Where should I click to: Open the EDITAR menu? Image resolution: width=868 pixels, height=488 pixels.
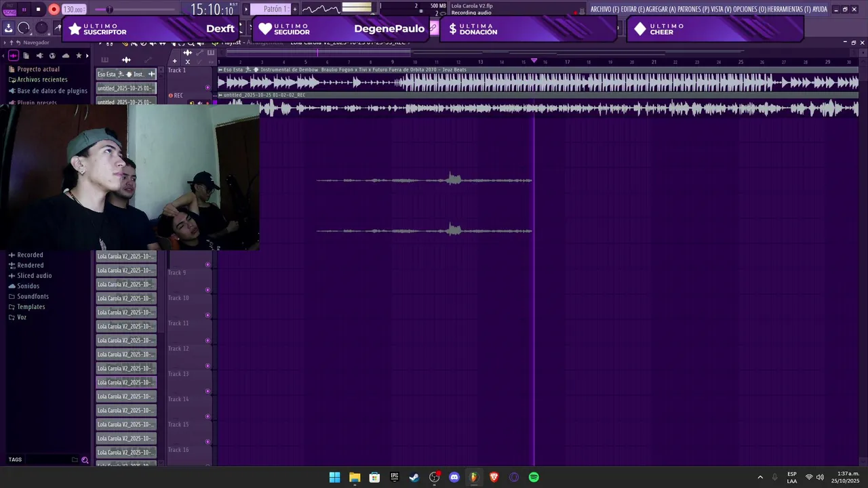click(633, 9)
